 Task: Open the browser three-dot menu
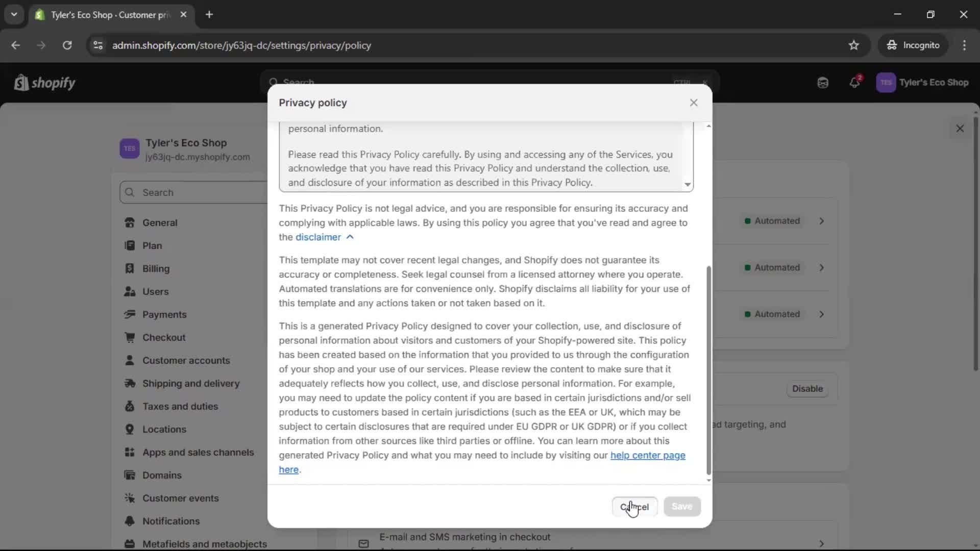965,45
